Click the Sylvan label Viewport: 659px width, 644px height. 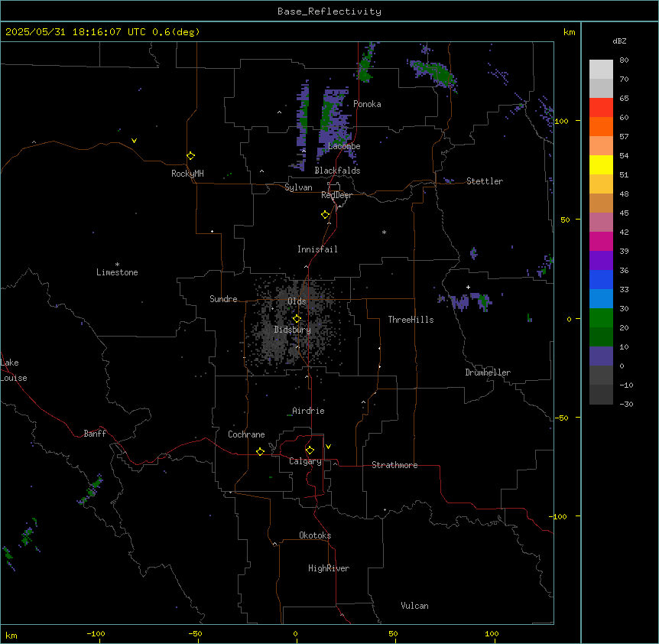point(298,187)
